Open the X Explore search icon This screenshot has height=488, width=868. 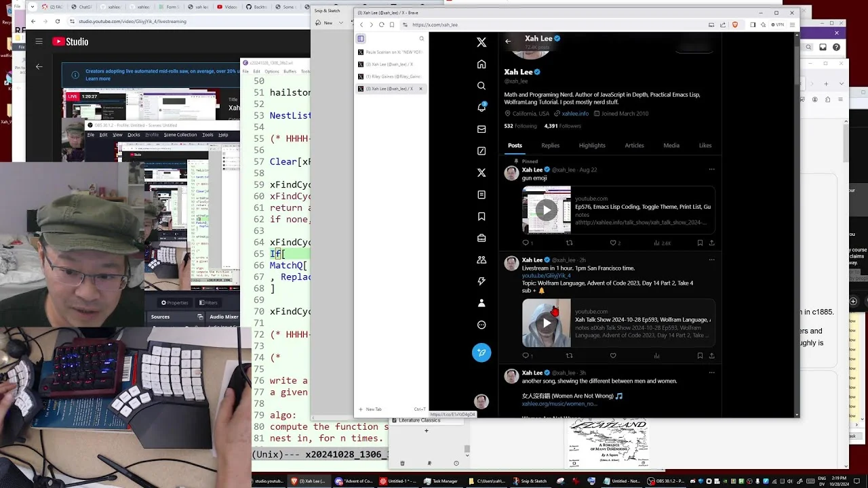point(481,86)
